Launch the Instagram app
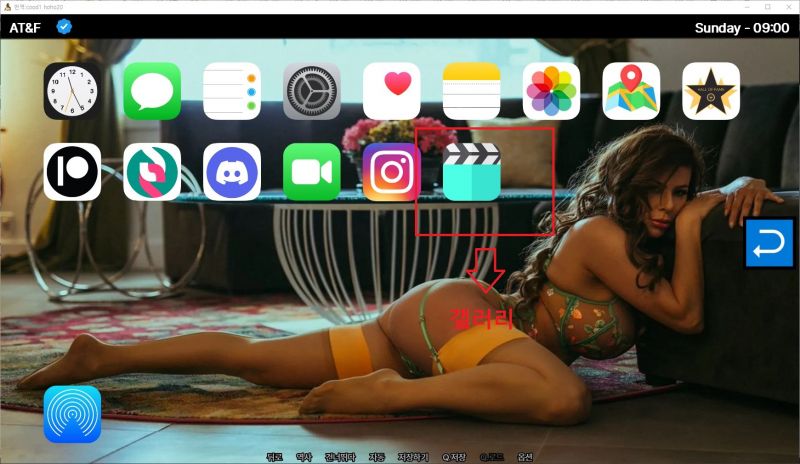The width and height of the screenshot is (800, 464). tap(392, 172)
